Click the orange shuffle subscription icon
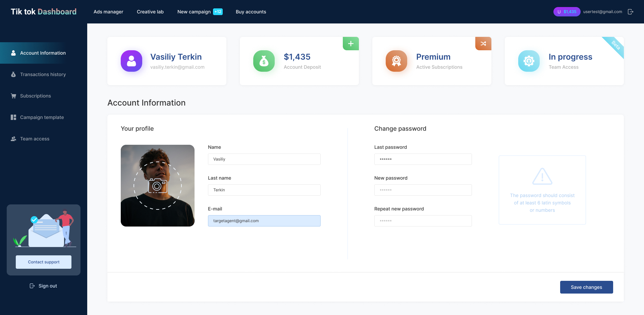The width and height of the screenshot is (644, 315). pos(483,44)
